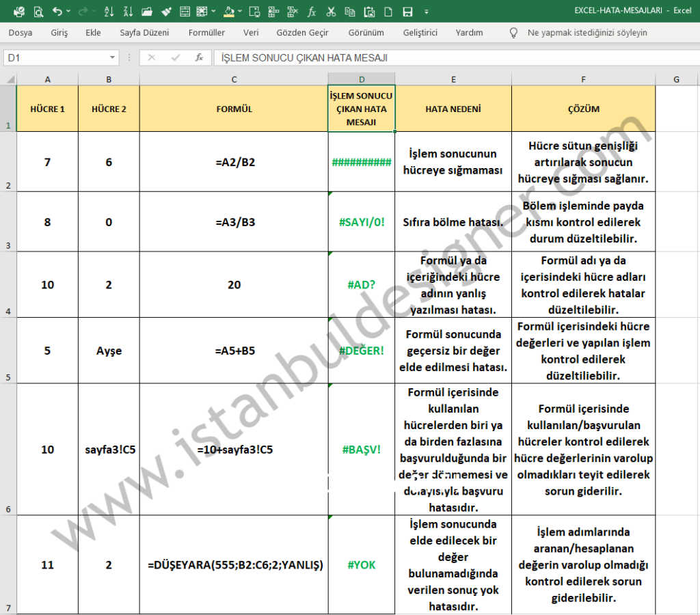Click the formula bar text field
The image size is (700, 615).
click(451, 58)
